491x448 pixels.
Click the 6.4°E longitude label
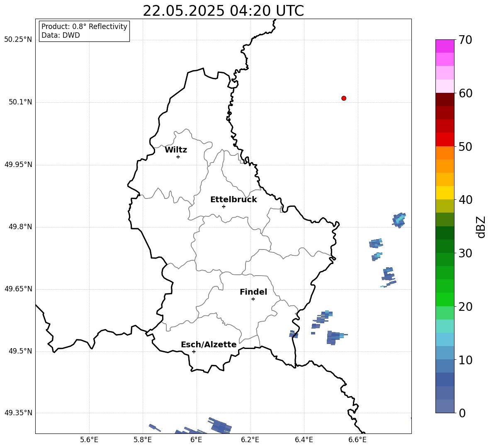click(x=304, y=440)
